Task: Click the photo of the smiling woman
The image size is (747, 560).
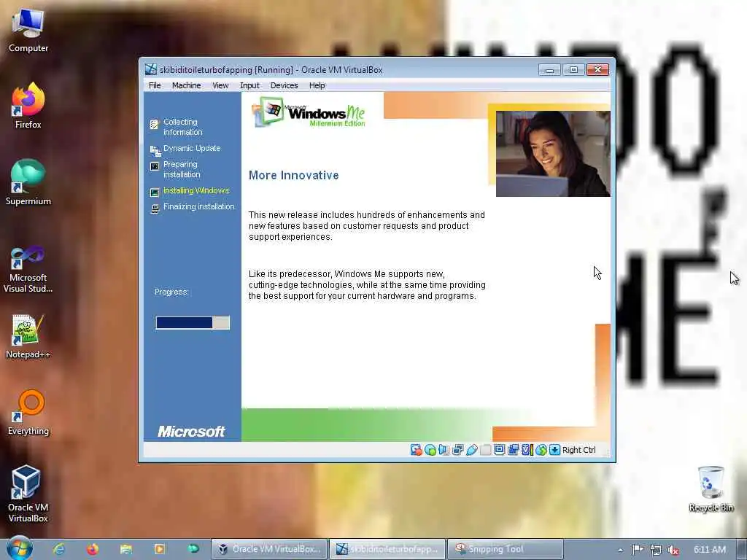Action: [x=553, y=153]
